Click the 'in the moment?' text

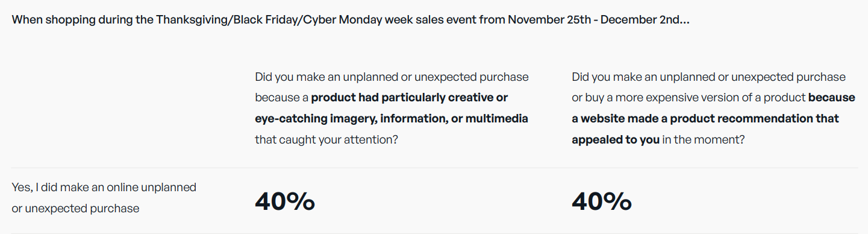pos(704,139)
